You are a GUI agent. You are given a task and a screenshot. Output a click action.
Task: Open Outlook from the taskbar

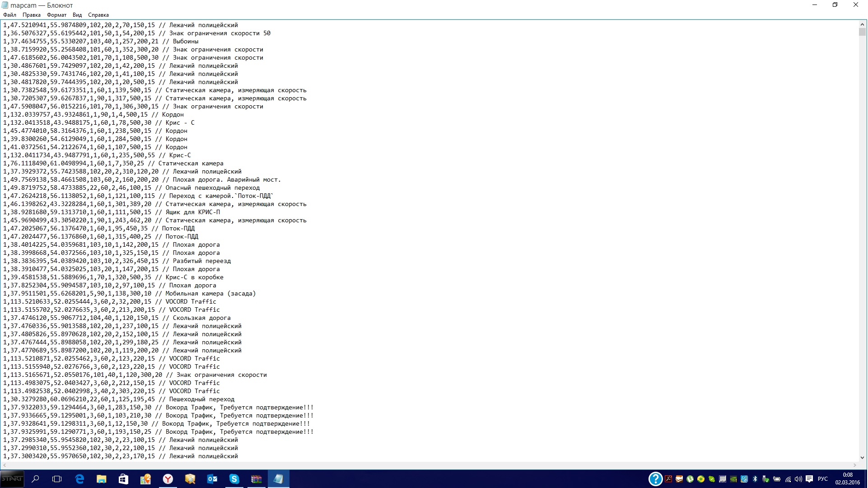(x=212, y=479)
